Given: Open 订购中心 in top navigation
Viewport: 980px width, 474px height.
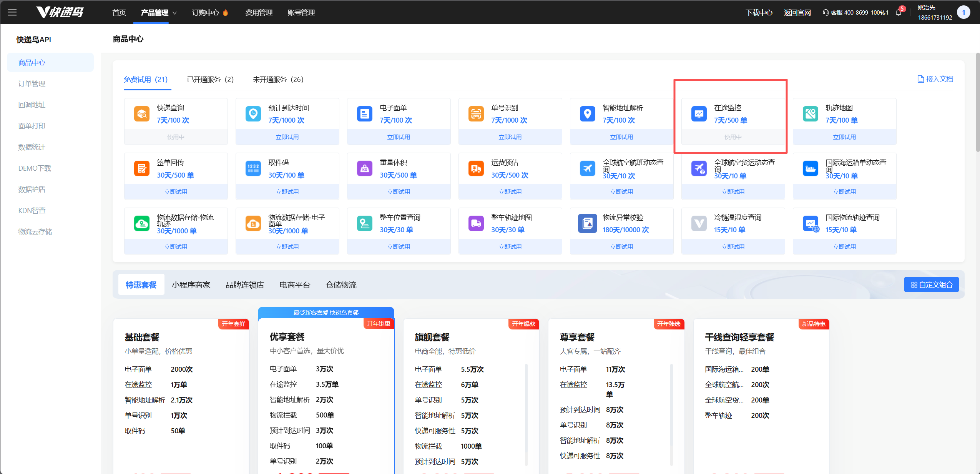Looking at the screenshot, I should [210, 13].
